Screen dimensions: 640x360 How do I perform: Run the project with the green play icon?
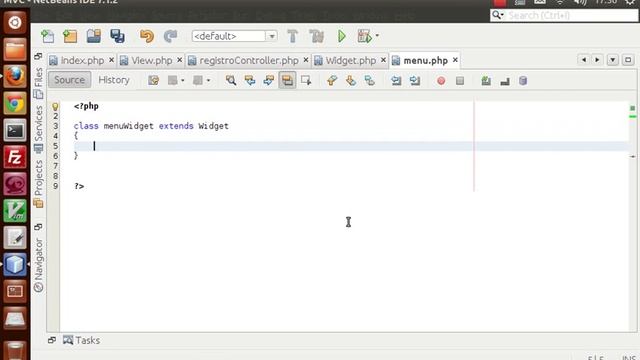(x=342, y=36)
